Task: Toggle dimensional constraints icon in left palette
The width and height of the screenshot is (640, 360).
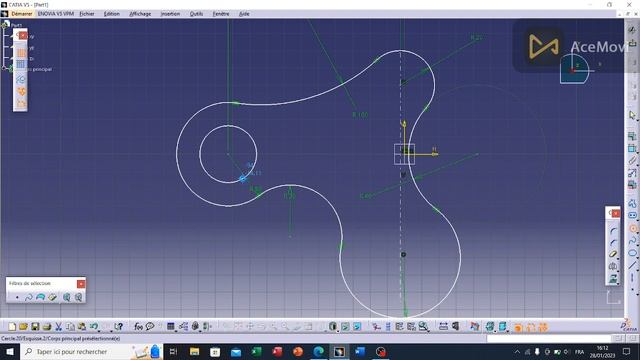Action: [x=21, y=104]
